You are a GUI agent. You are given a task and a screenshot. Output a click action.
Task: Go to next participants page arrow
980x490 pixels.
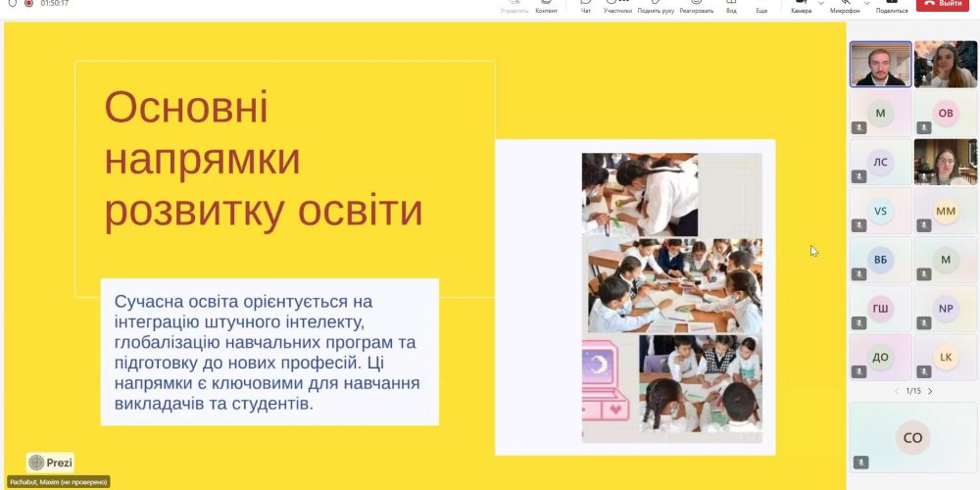[930, 391]
